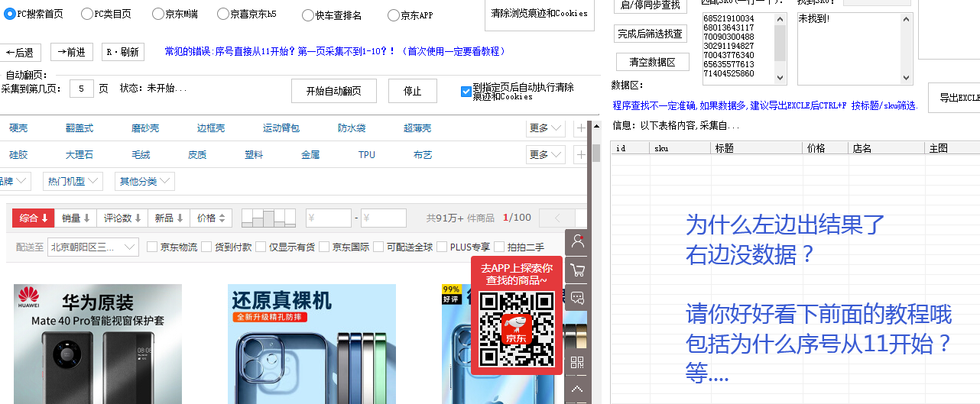Click the plus icon next to first 更多 dropdown
Image resolution: width=980 pixels, height=404 pixels.
pyautogui.click(x=581, y=128)
